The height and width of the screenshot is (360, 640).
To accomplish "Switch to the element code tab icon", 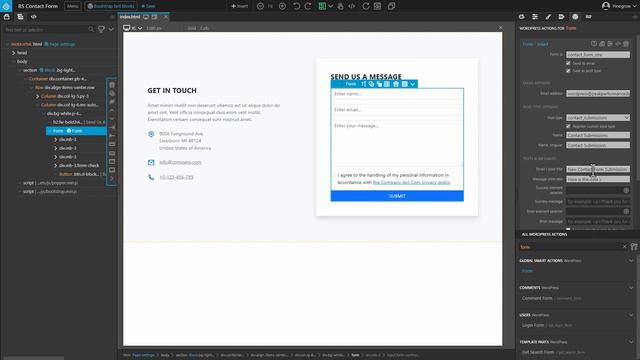I will pos(34,17).
